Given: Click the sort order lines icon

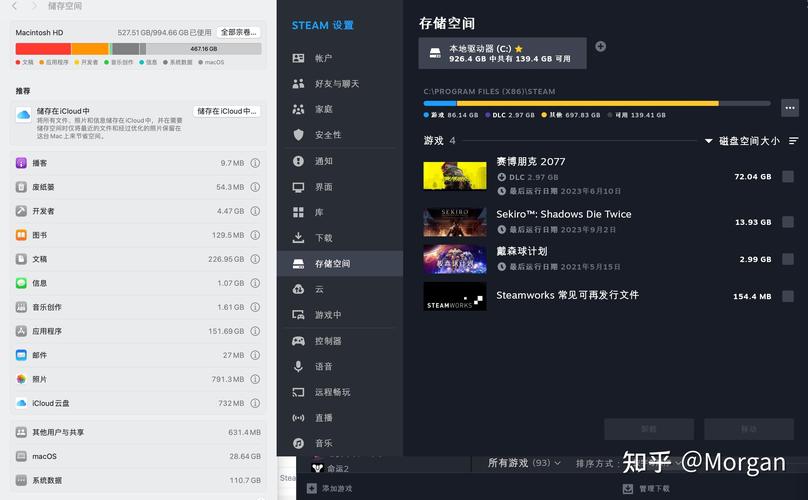Looking at the screenshot, I should (x=794, y=141).
